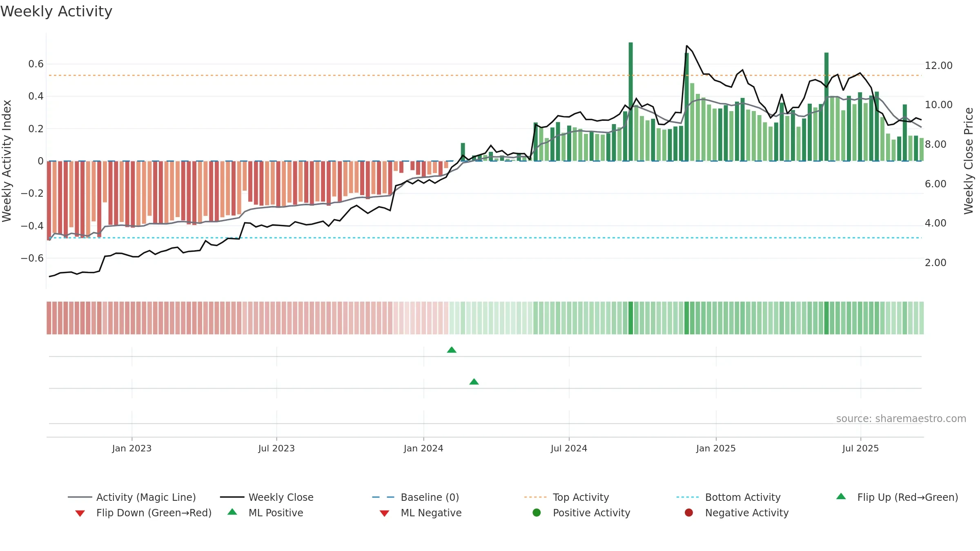The height and width of the screenshot is (551, 980).
Task: Click the Bottom Activity cyan dotted line sample
Action: 688,497
